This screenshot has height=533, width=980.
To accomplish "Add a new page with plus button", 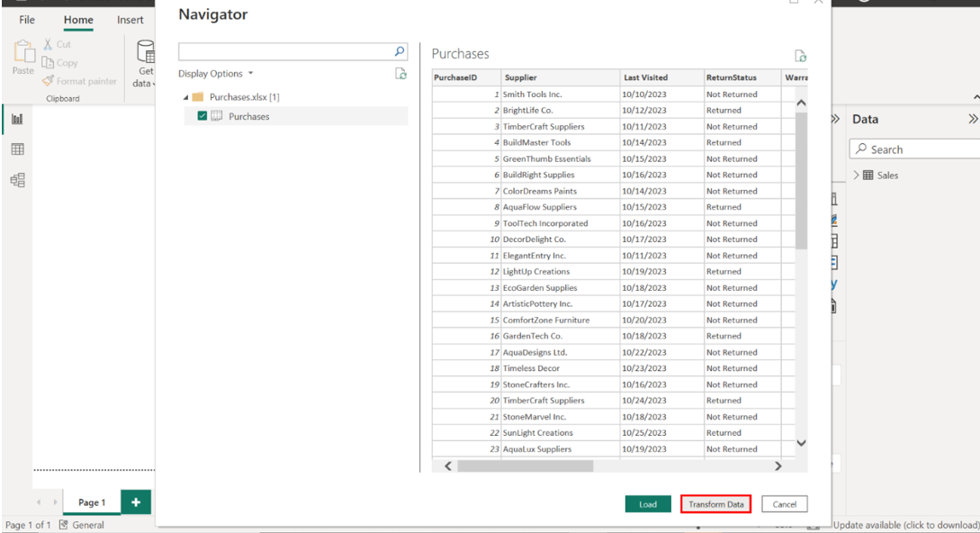I will 135,502.
